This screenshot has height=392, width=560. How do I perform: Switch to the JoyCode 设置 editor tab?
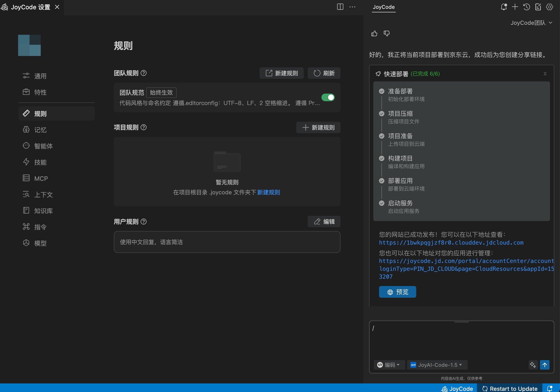(32, 7)
